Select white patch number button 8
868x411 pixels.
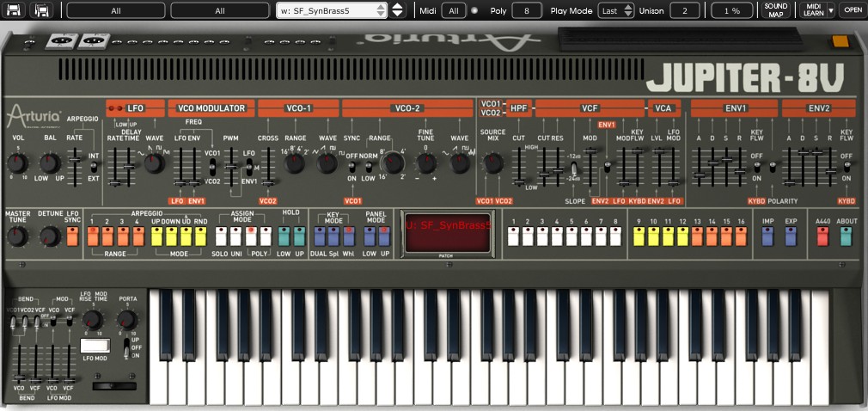point(615,236)
